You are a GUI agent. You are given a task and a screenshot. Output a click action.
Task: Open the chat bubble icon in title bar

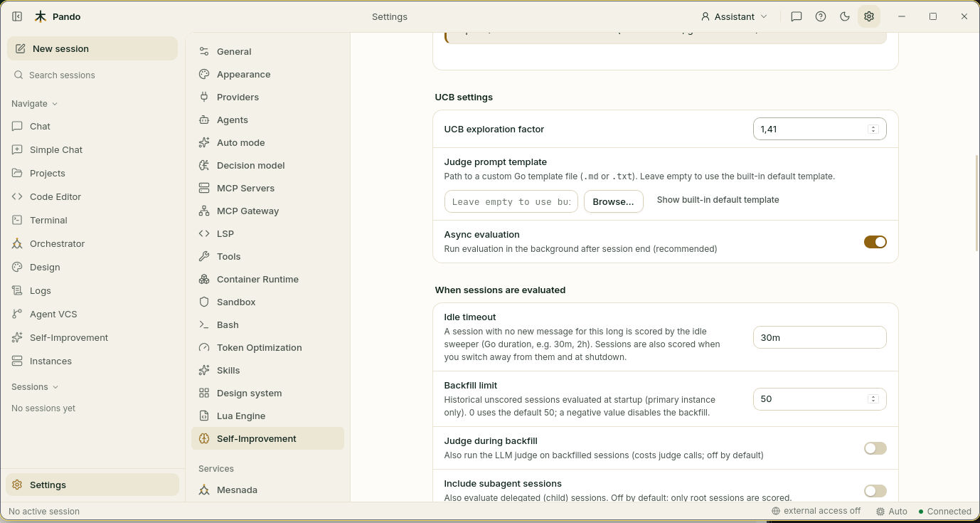[797, 16]
